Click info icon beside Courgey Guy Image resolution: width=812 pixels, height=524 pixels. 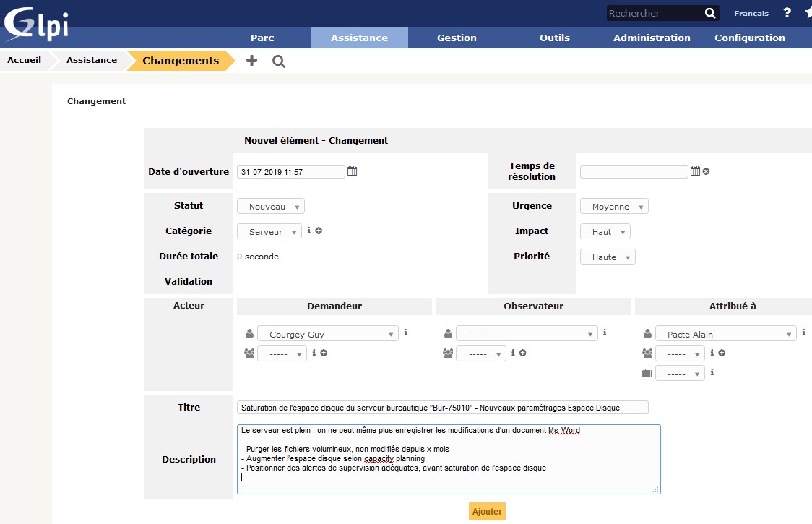click(x=405, y=332)
